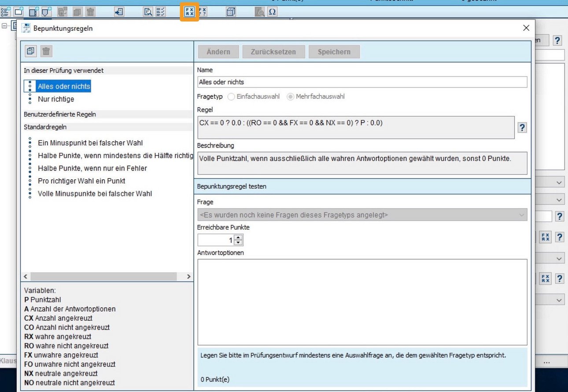Select 'Pro richtiger Wahl ein Punkt' rule

pos(81,181)
